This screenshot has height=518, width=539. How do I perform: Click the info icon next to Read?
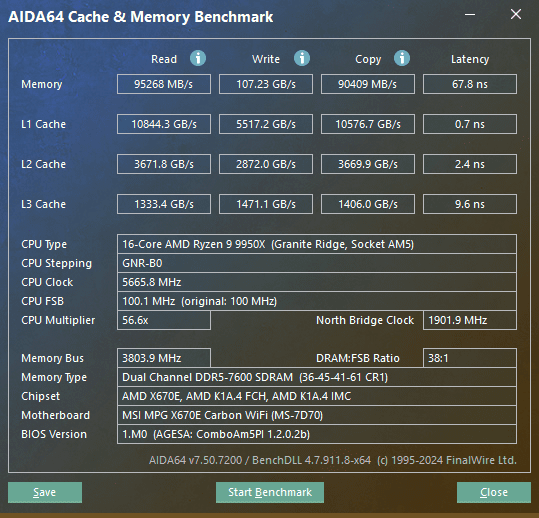pyautogui.click(x=198, y=58)
